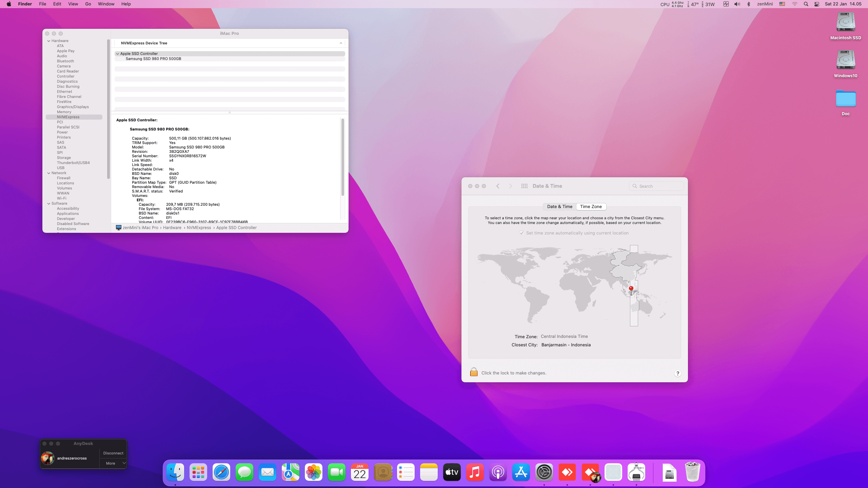
Task: Switch to the Date & Time tab
Action: click(559, 206)
